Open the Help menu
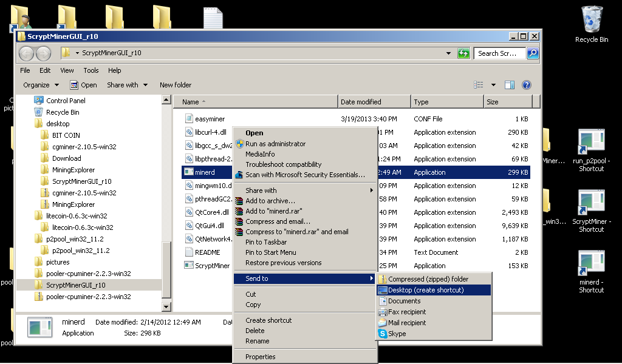The height and width of the screenshot is (364, 622). tap(115, 70)
